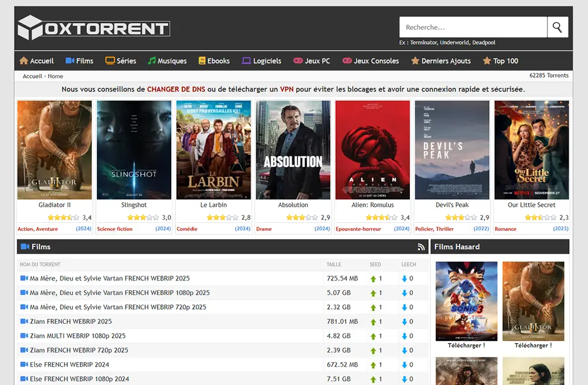This screenshot has width=588, height=385.
Task: Open Ma Mère, Dieu et Sylvie Vartan 1080p torrent
Action: tap(119, 293)
